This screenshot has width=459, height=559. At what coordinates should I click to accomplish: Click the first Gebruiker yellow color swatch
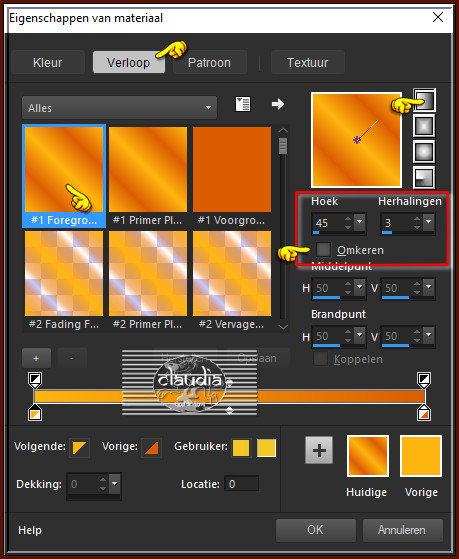[241, 448]
